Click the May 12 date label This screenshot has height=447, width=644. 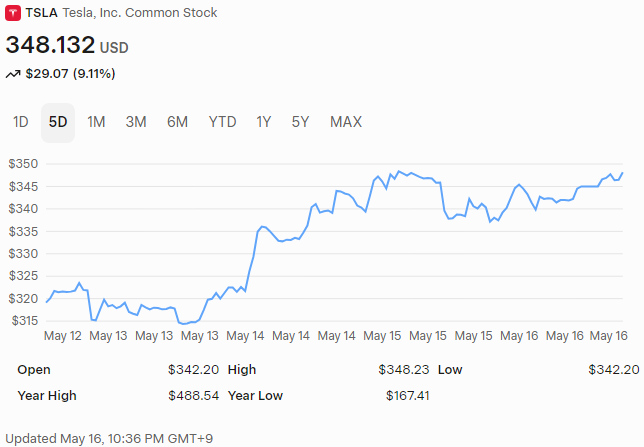click(63, 336)
